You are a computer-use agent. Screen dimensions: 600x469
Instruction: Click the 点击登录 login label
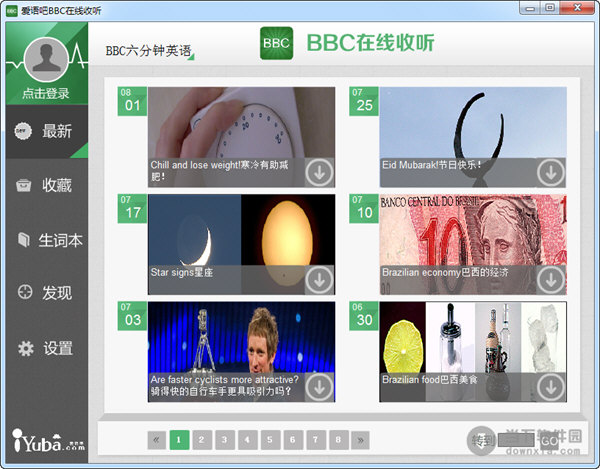click(46, 93)
